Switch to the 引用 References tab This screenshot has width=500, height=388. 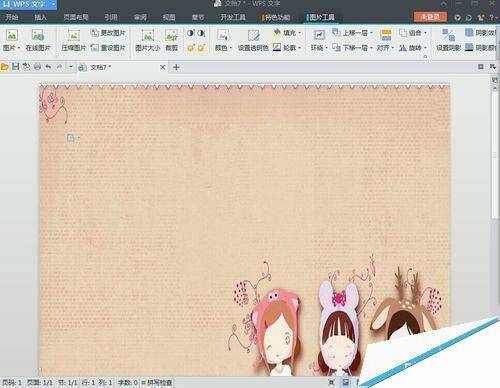(111, 17)
